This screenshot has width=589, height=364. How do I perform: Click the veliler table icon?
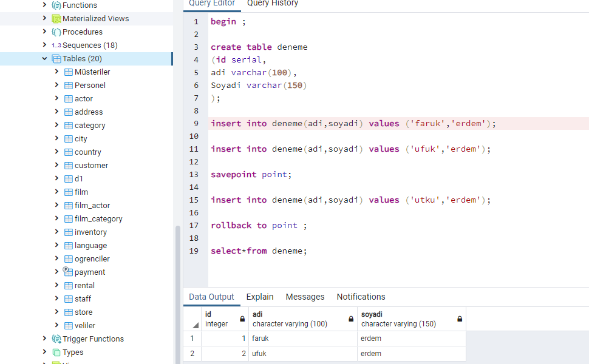coord(69,326)
